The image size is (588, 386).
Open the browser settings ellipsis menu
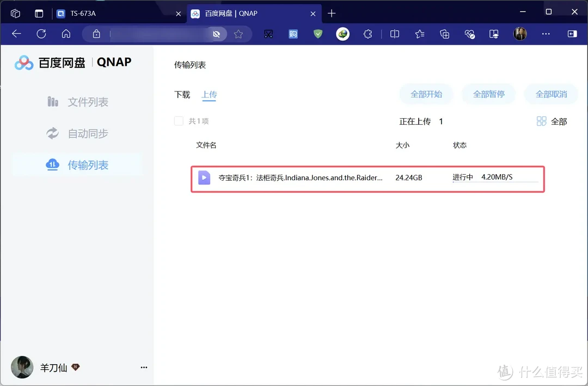tap(546, 34)
